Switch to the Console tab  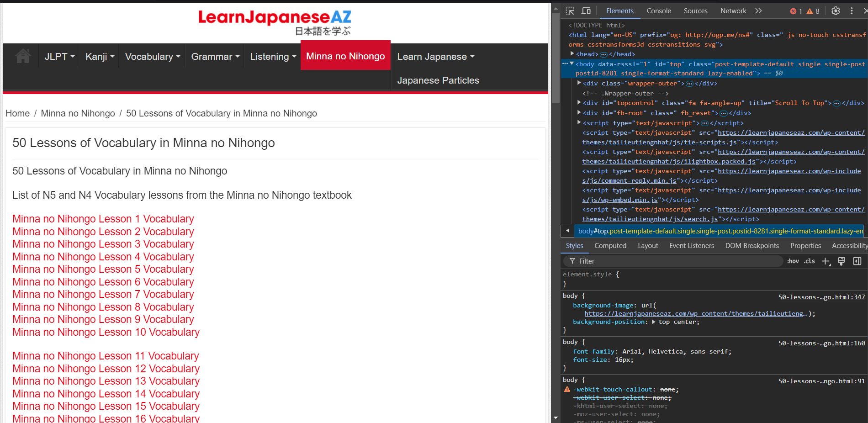coord(659,11)
